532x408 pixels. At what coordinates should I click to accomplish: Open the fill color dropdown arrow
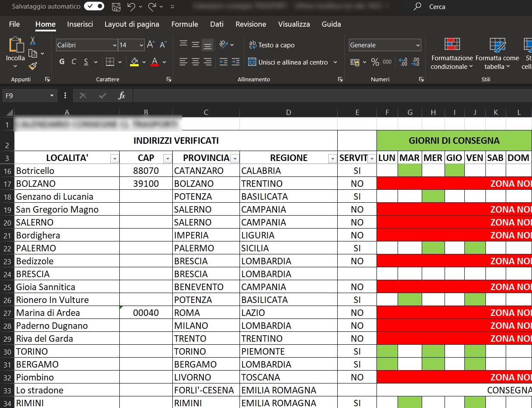point(144,62)
